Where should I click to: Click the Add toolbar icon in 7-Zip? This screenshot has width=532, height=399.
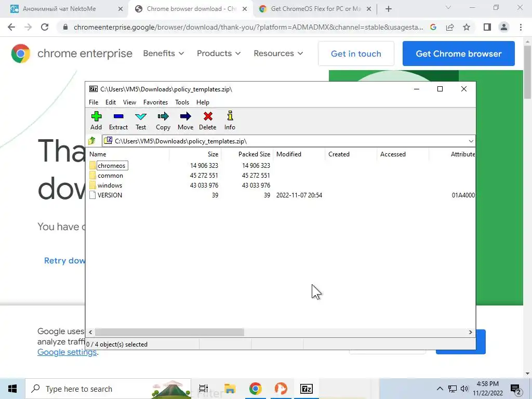point(96,121)
